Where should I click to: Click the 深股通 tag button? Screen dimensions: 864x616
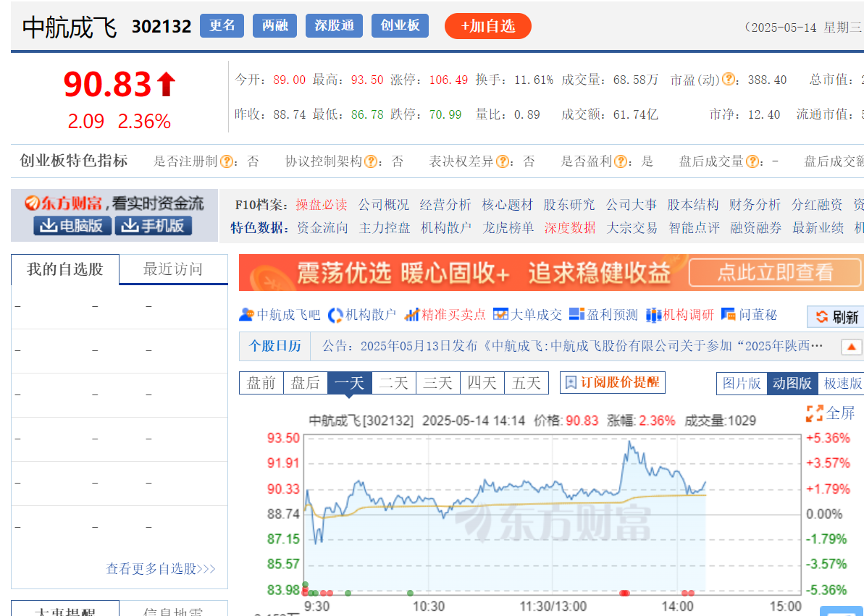click(x=334, y=25)
